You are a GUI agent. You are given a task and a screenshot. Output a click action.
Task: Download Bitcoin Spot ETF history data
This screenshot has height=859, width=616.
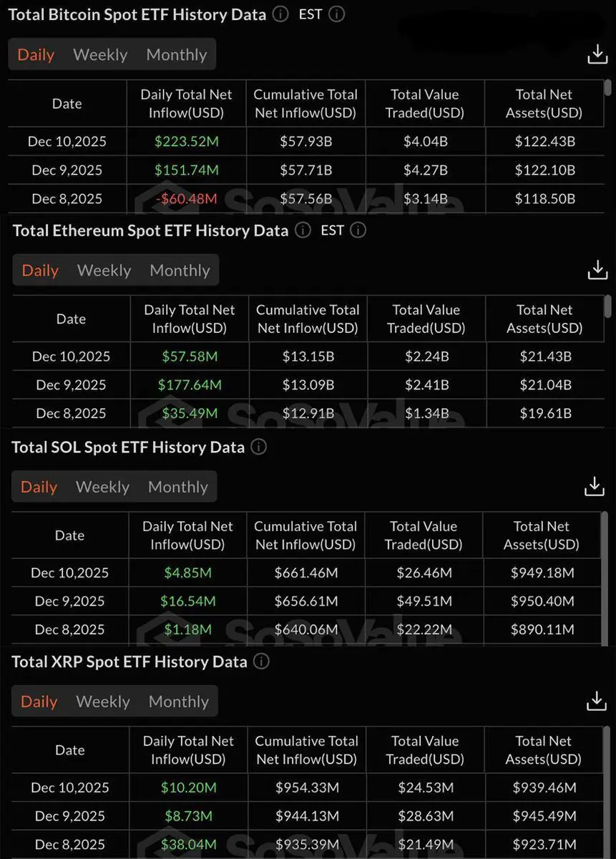597,54
